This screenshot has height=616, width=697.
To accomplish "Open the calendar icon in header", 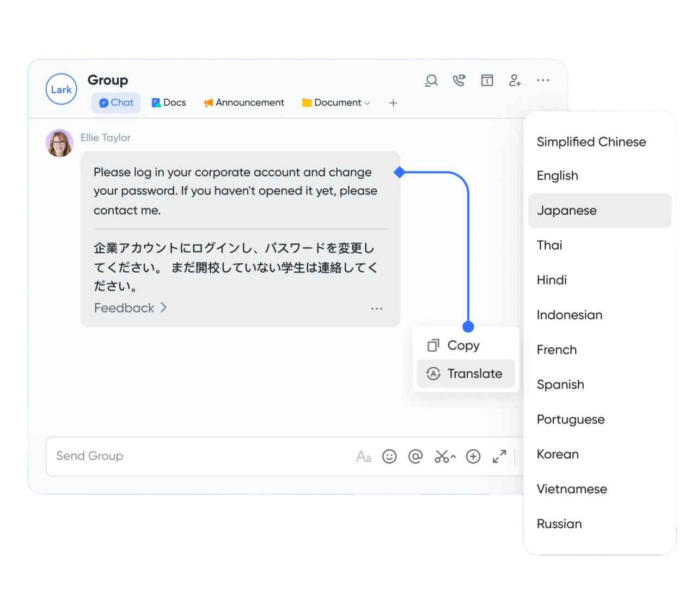I will click(487, 81).
